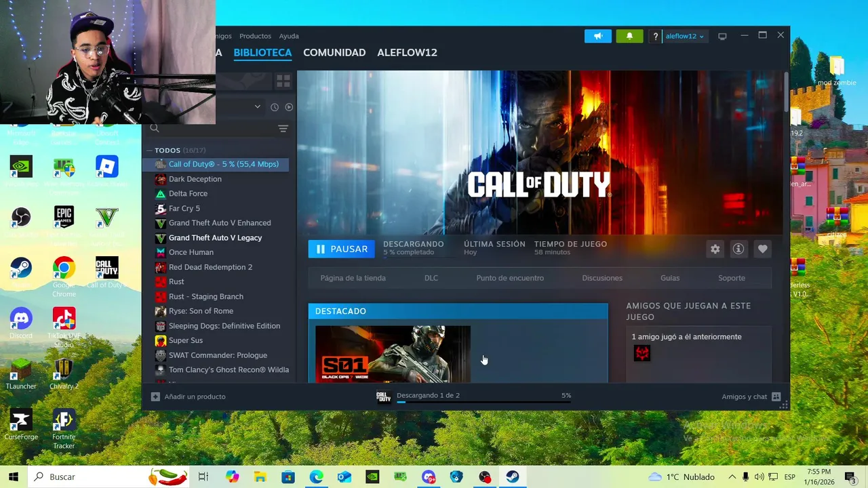Image resolution: width=868 pixels, height=488 pixels.
Task: Collapse the TODOS games section
Action: tap(149, 150)
